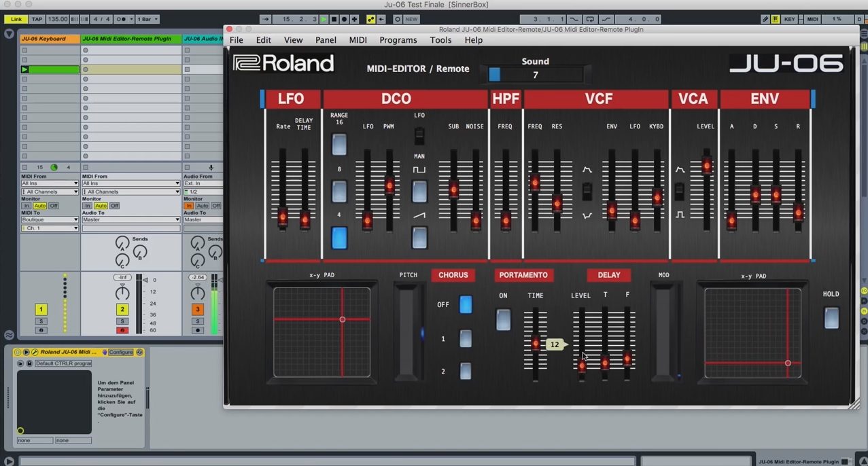Click the VCA LEVEL slider knob

707,166
